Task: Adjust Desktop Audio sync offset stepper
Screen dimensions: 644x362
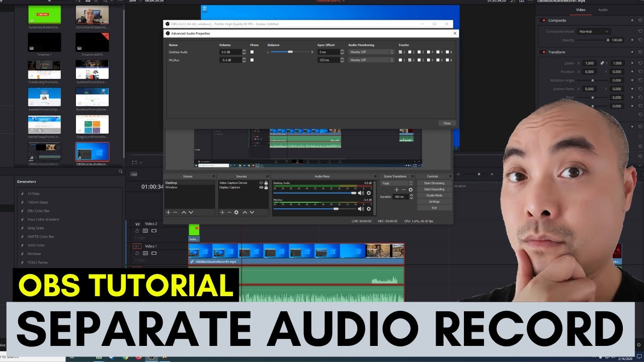Action: point(342,52)
